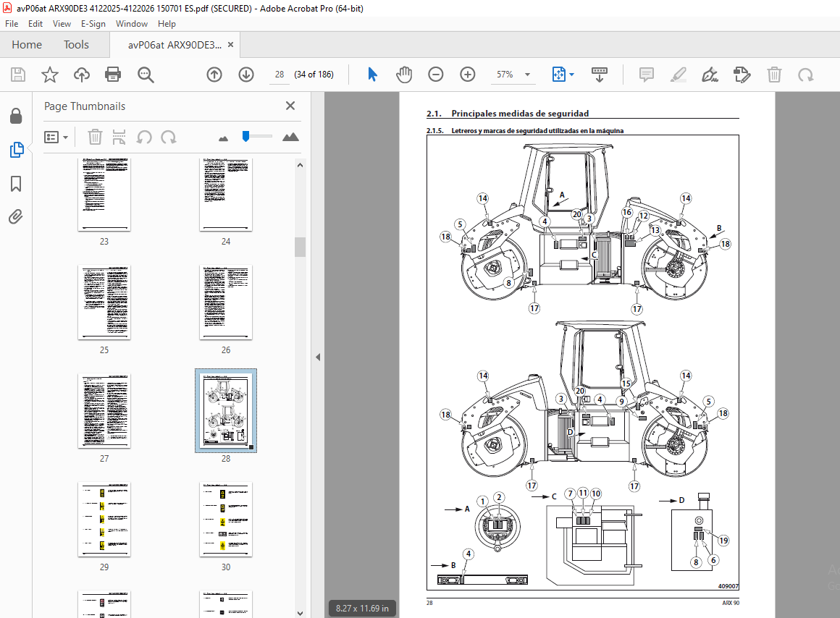Zoom out with minus button
The width and height of the screenshot is (840, 618).
(435, 75)
